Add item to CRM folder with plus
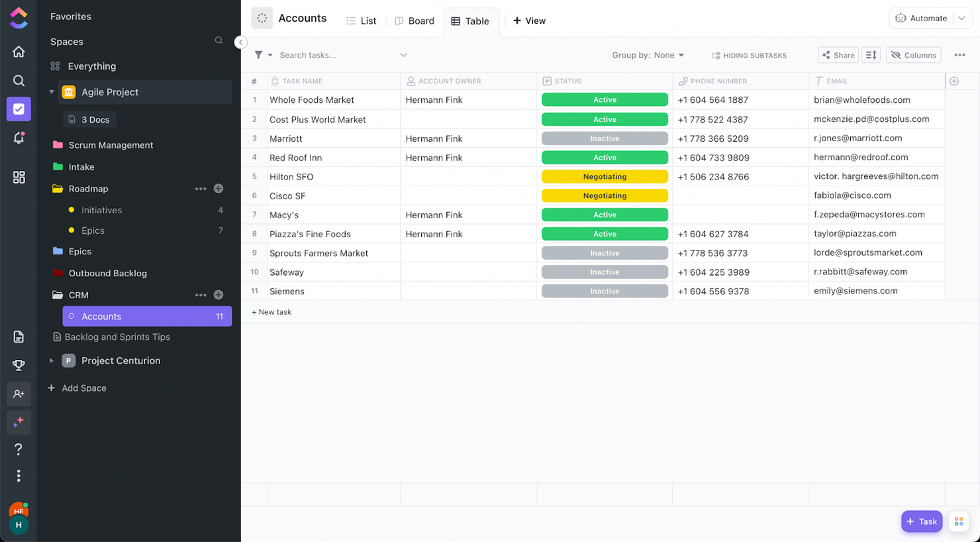 click(x=219, y=295)
